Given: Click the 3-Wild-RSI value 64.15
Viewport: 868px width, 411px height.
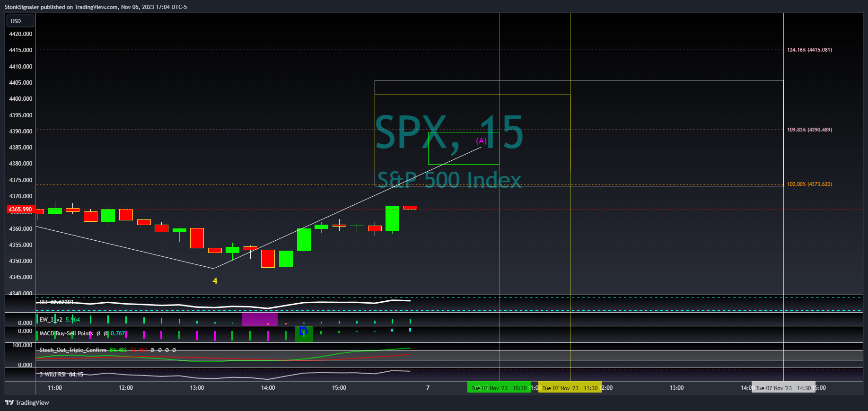Looking at the screenshot, I should point(76,375).
